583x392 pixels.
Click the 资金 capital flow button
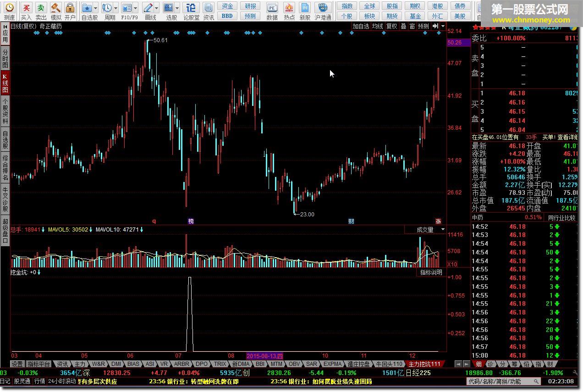click(x=227, y=6)
